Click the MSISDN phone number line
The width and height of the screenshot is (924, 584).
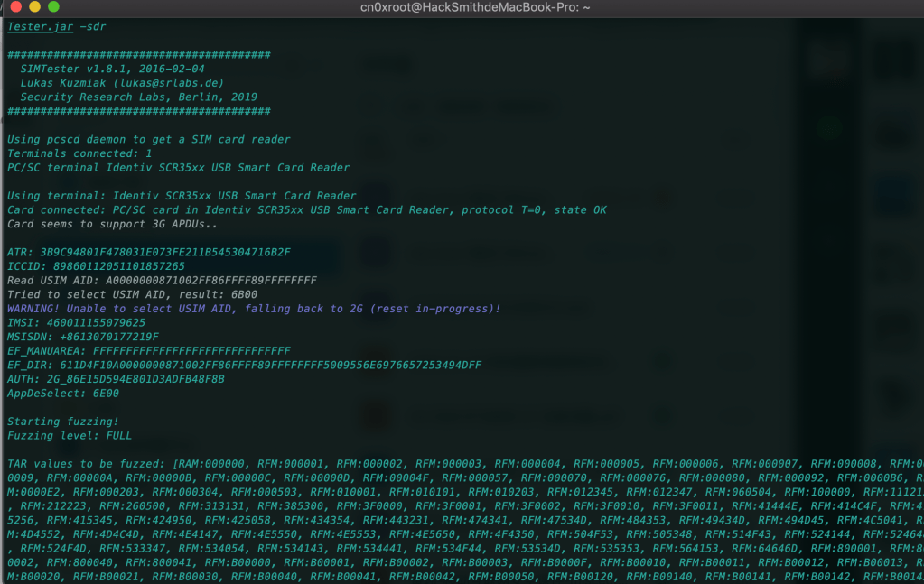coord(82,337)
